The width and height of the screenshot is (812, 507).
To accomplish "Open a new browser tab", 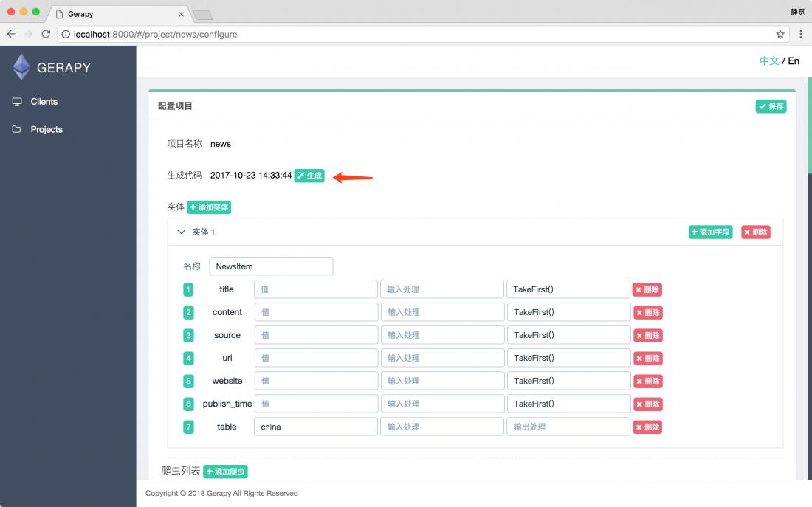I will click(x=202, y=15).
